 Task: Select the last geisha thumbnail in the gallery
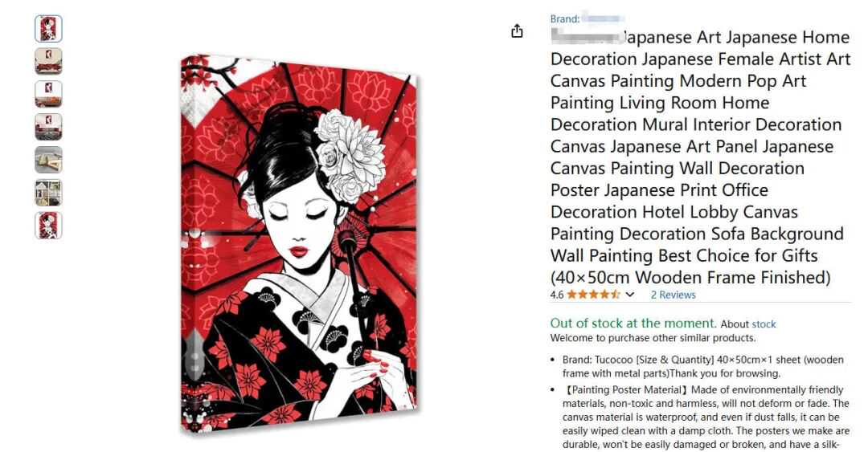[49, 226]
